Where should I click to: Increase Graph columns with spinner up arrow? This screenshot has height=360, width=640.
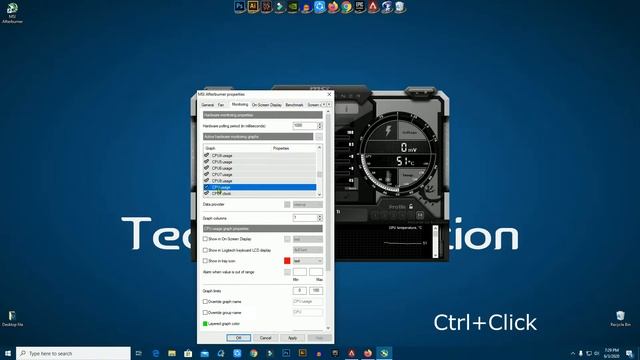tap(320, 216)
